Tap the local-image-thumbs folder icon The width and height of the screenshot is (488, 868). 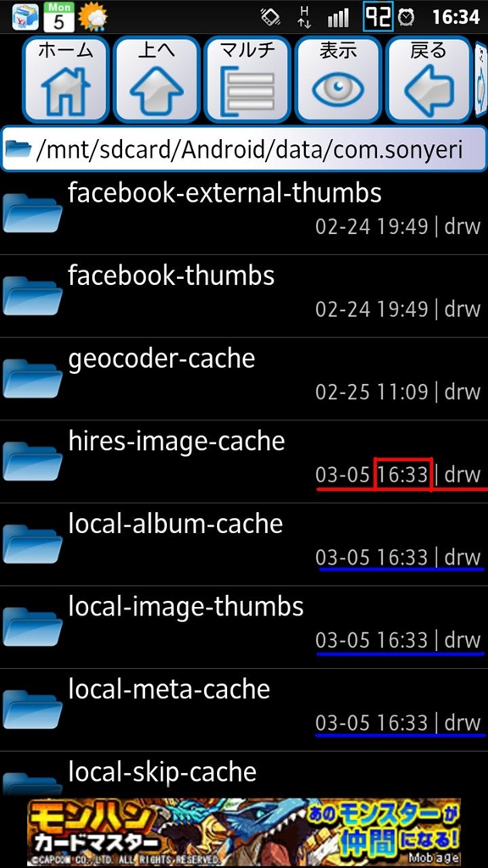pos(33,626)
